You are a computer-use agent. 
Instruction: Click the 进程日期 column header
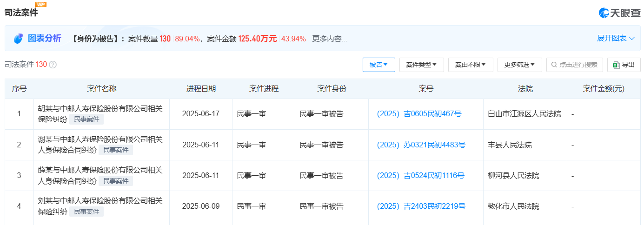pyautogui.click(x=201, y=89)
